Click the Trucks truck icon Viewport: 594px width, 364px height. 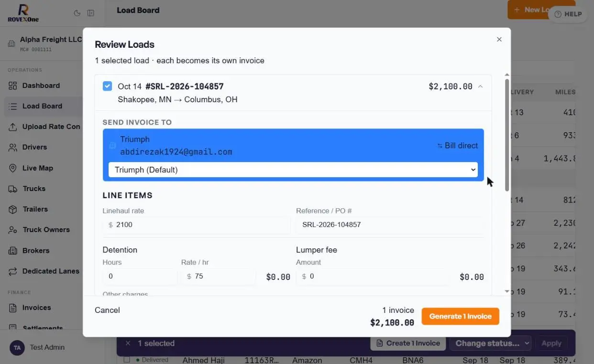point(13,189)
